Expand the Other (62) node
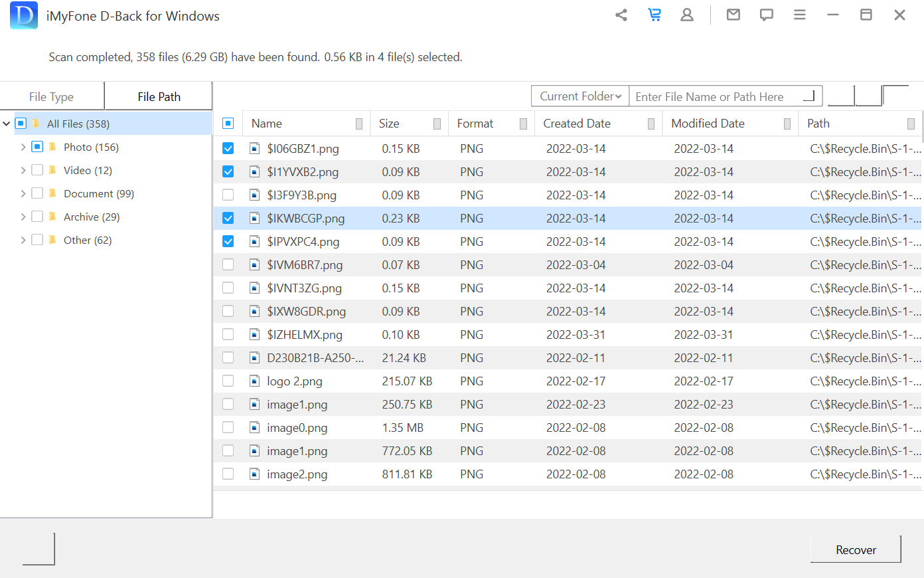Viewport: 924px width, 578px height. 23,240
